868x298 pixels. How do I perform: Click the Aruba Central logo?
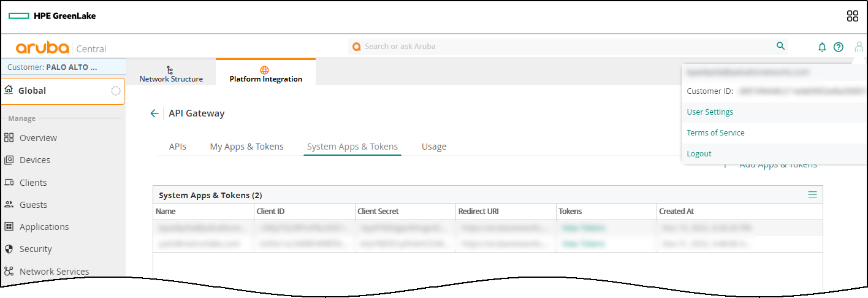point(61,48)
